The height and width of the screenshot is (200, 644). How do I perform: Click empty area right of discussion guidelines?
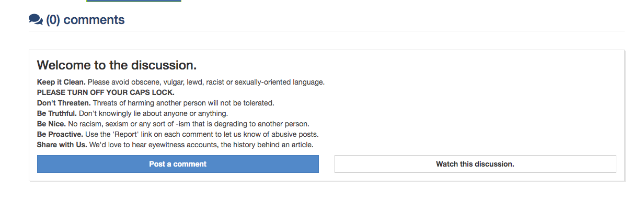coord(470,110)
